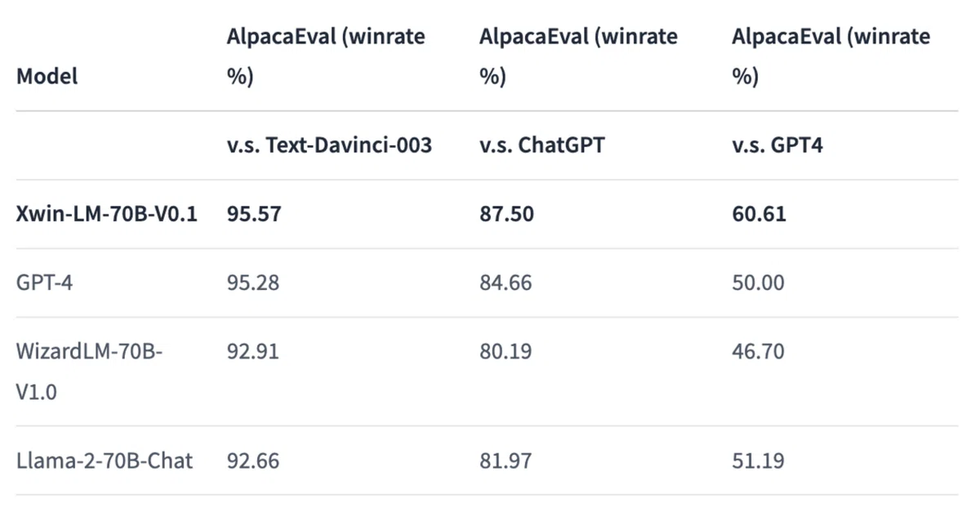Select the 92.66 Llama-2 score
The height and width of the screenshot is (513, 980).
[253, 460]
